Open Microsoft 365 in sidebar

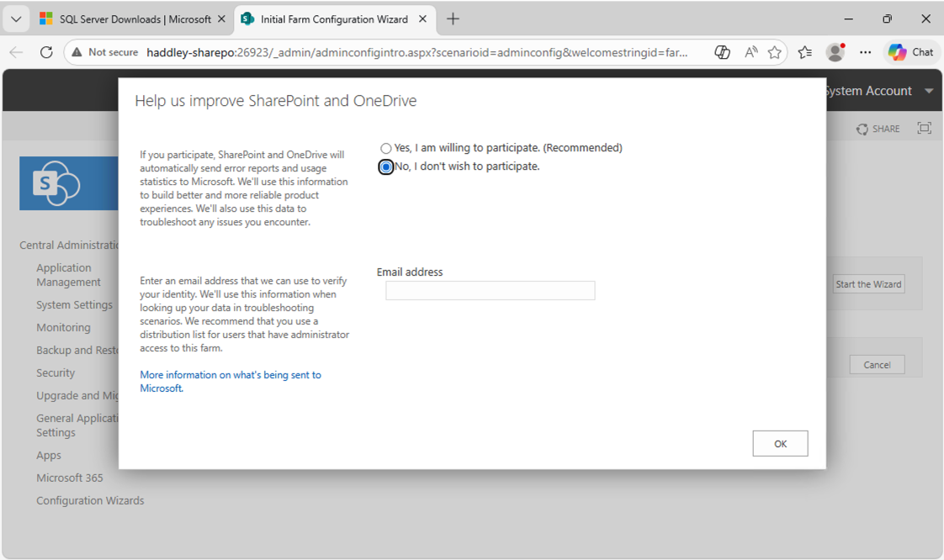(69, 478)
